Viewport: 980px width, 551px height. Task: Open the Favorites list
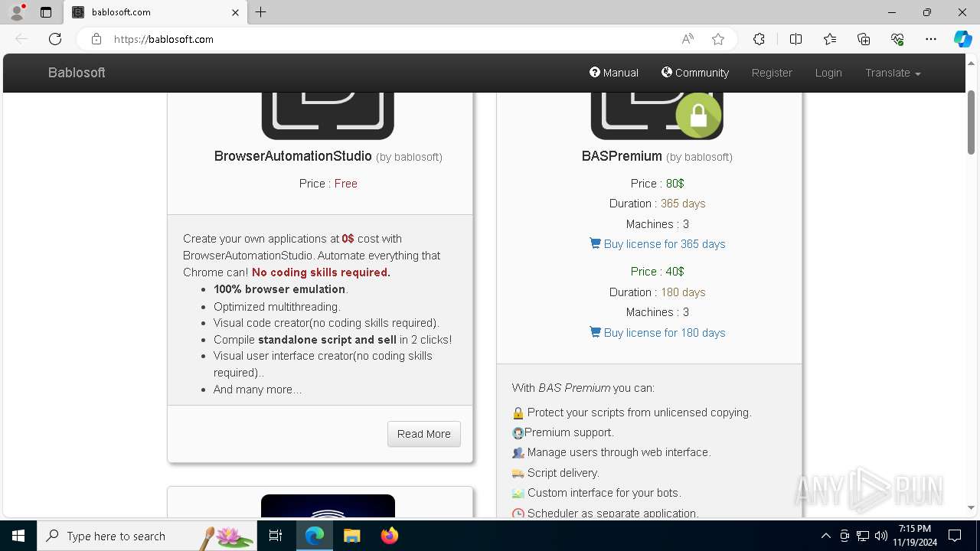(x=830, y=39)
